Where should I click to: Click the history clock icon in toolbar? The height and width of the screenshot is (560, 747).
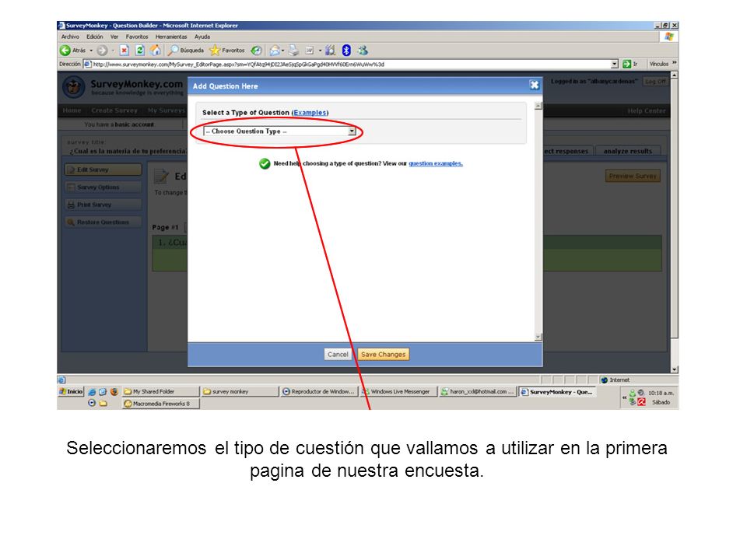pos(256,50)
